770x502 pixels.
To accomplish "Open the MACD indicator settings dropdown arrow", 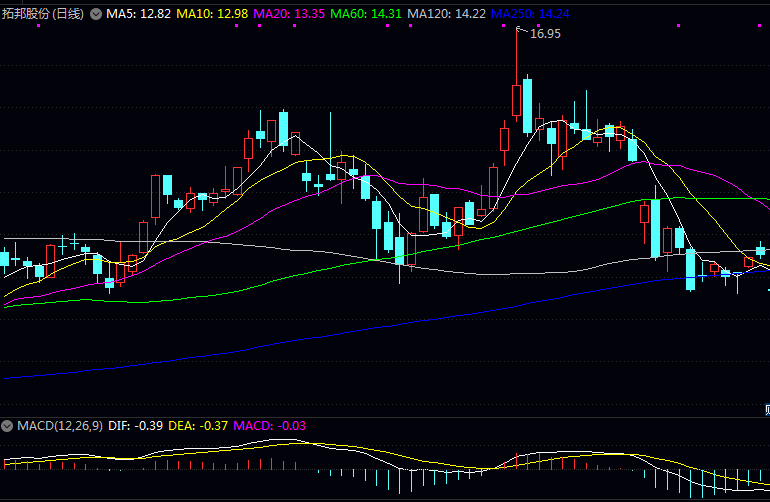I will pyautogui.click(x=8, y=425).
